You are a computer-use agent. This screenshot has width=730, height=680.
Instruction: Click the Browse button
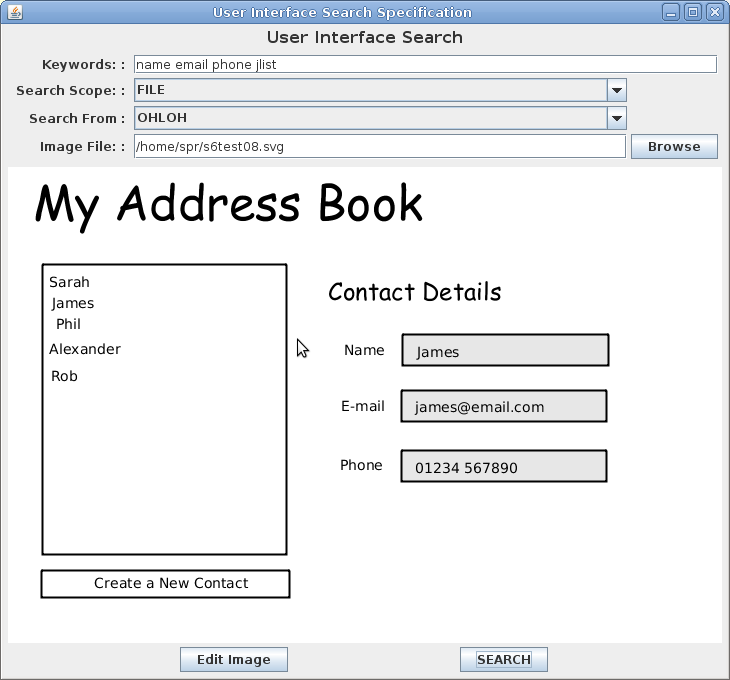(674, 147)
